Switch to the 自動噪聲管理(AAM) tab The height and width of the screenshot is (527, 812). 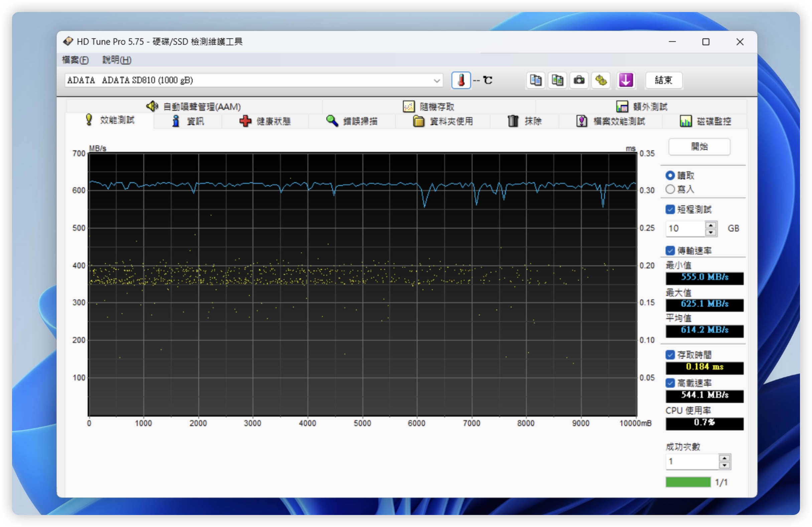(194, 107)
